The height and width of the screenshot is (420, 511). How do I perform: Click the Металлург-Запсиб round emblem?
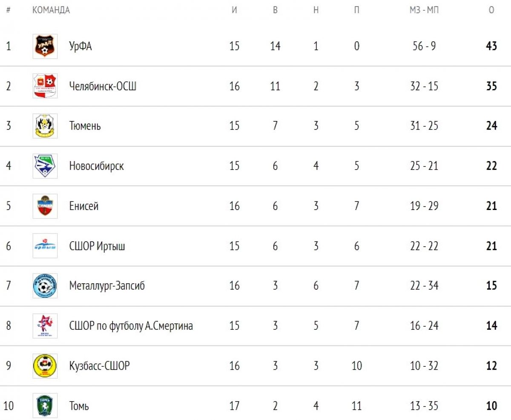[45, 286]
